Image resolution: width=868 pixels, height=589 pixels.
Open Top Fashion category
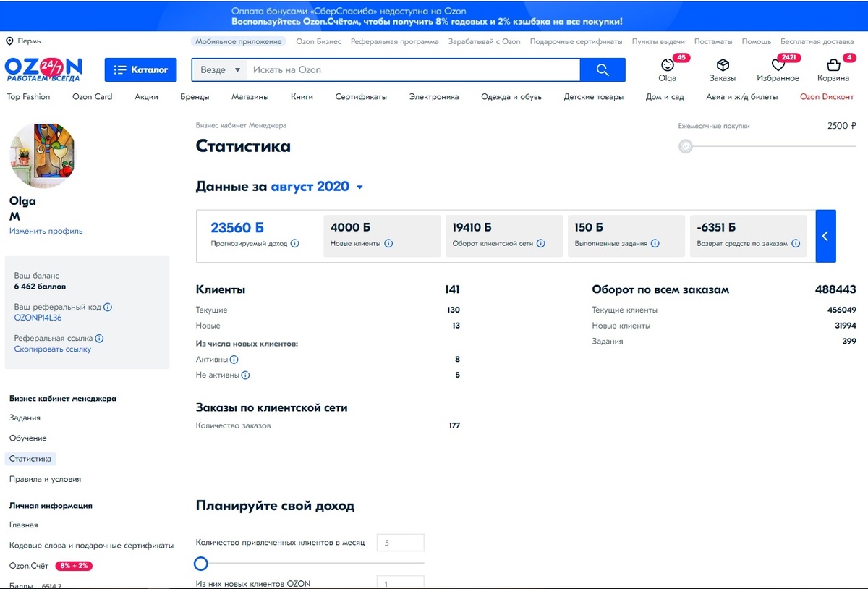pyautogui.click(x=29, y=96)
